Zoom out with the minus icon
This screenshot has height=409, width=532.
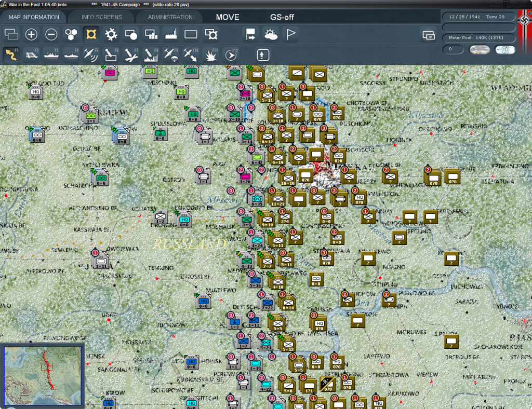pos(51,34)
